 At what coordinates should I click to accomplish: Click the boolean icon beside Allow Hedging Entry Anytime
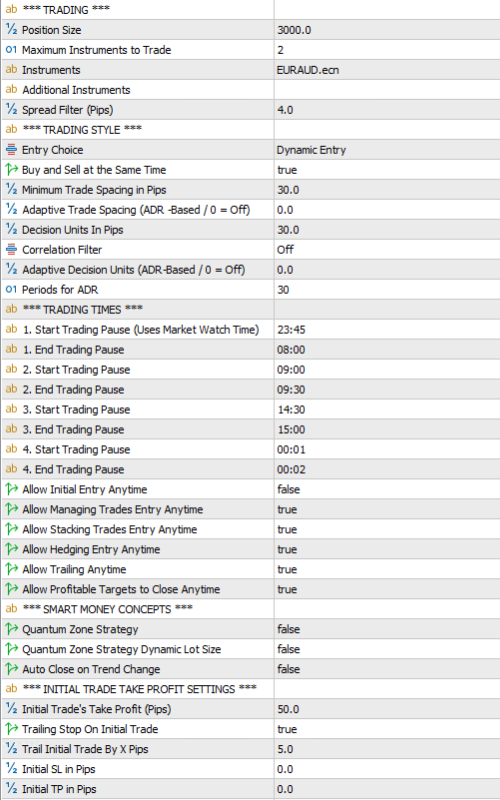click(x=11, y=549)
